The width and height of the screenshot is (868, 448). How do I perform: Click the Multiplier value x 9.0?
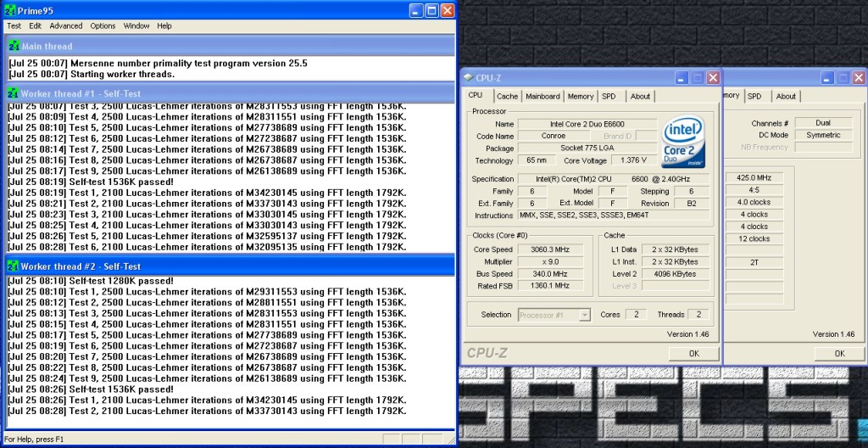point(550,261)
